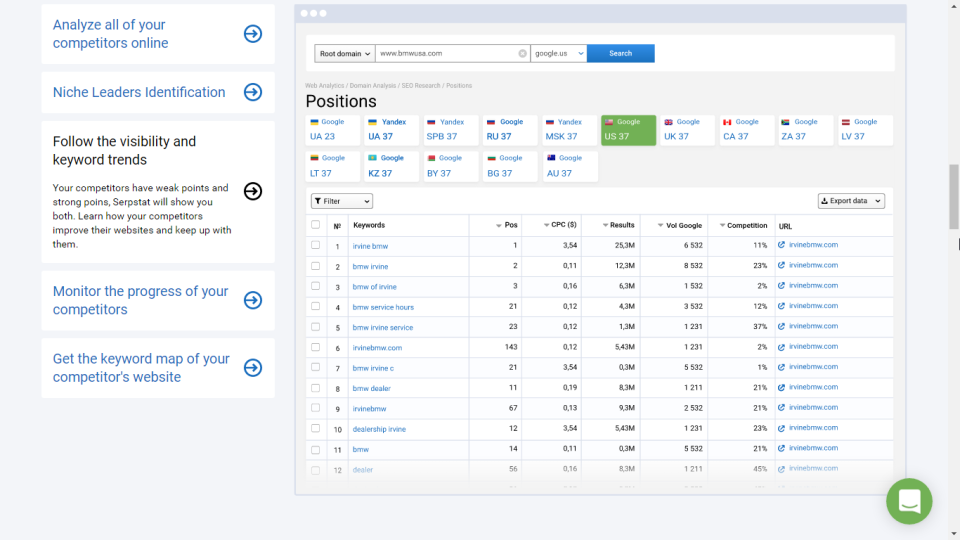Click external link icon in irvinebmw.com keyword row
This screenshot has width=960, height=540.
(781, 347)
